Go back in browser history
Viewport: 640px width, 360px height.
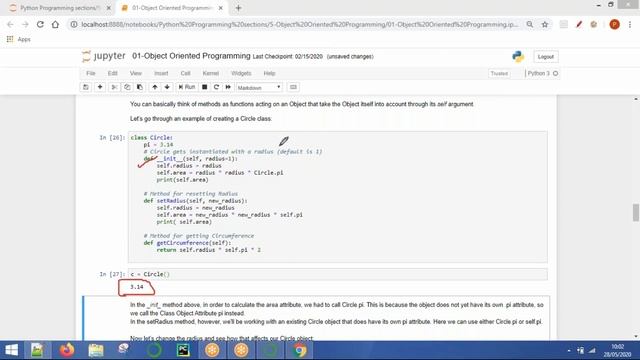tap(10, 24)
